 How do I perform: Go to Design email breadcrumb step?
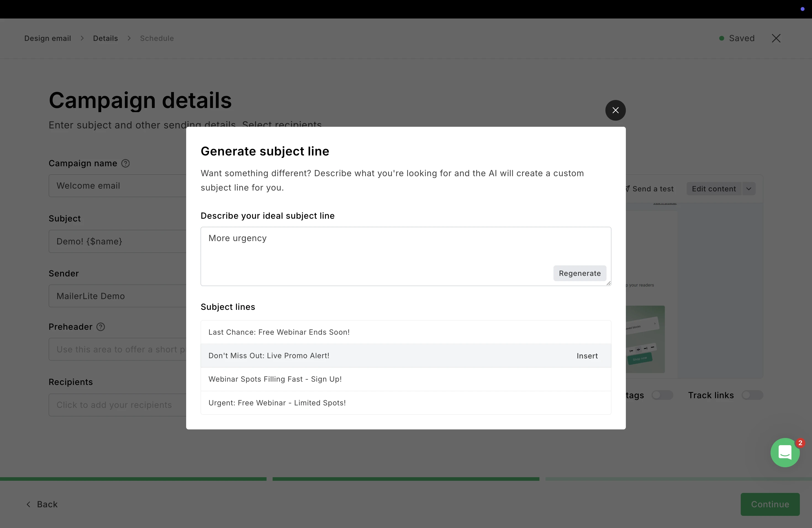[x=48, y=38]
